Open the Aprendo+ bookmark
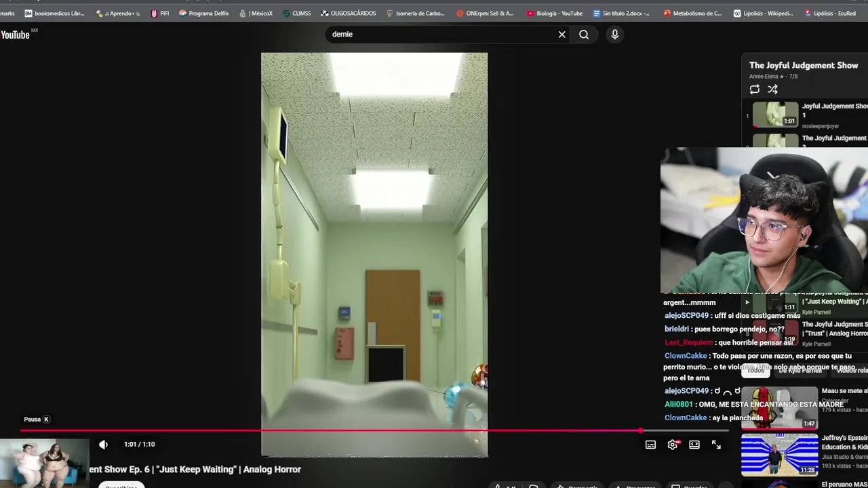Viewport: 868px width, 488px height. click(x=118, y=13)
